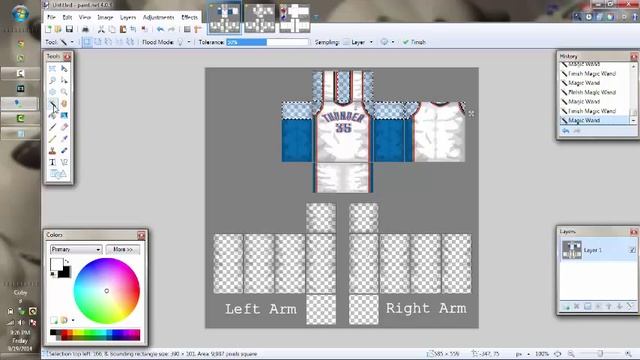This screenshot has width=640, height=360.
Task: Switch to the second image thumbnail
Action: click(x=260, y=18)
